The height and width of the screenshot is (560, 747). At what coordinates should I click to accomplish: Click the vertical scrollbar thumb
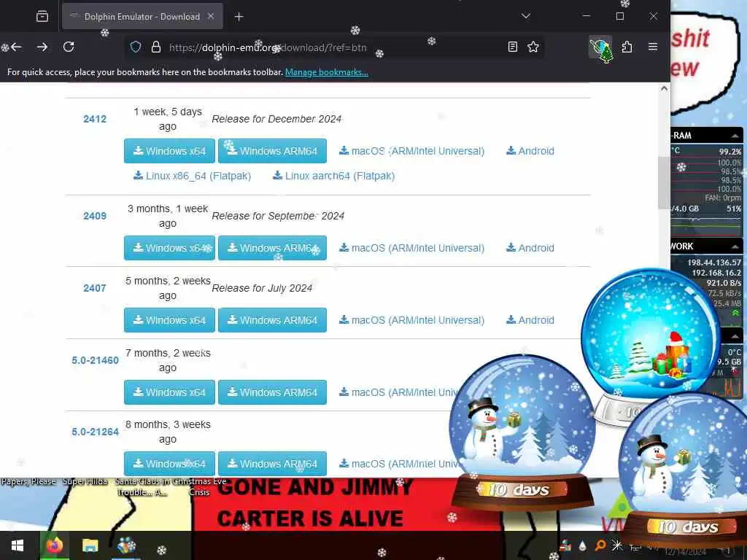coord(664,182)
